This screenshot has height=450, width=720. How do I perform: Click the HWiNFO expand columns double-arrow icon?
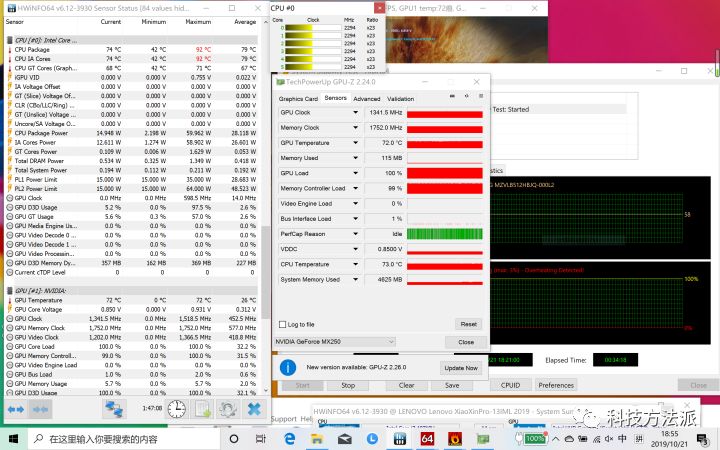coord(16,409)
